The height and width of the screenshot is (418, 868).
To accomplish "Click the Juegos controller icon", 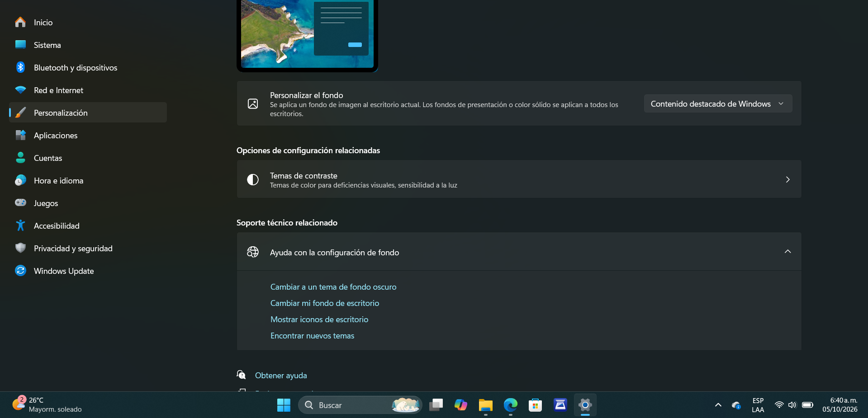I will [x=20, y=203].
